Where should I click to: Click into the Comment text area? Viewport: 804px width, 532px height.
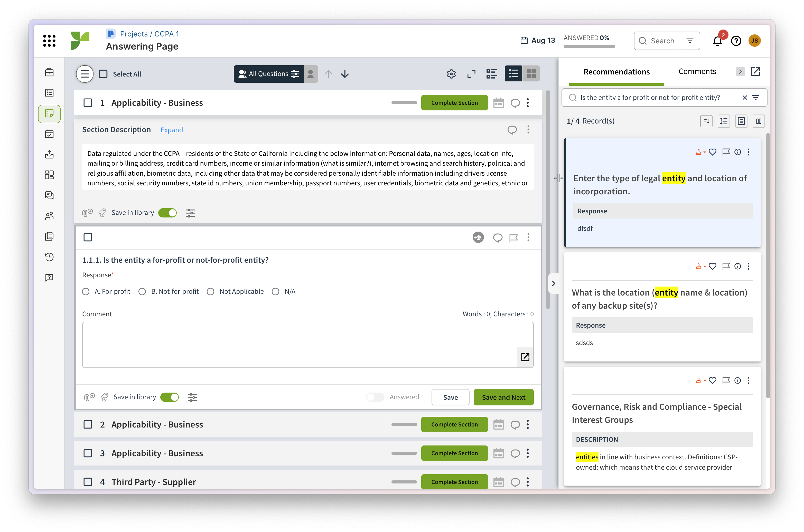click(x=308, y=345)
